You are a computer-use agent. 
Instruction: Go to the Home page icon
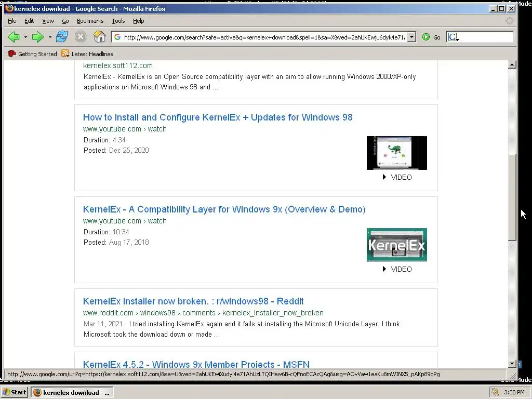99,36
